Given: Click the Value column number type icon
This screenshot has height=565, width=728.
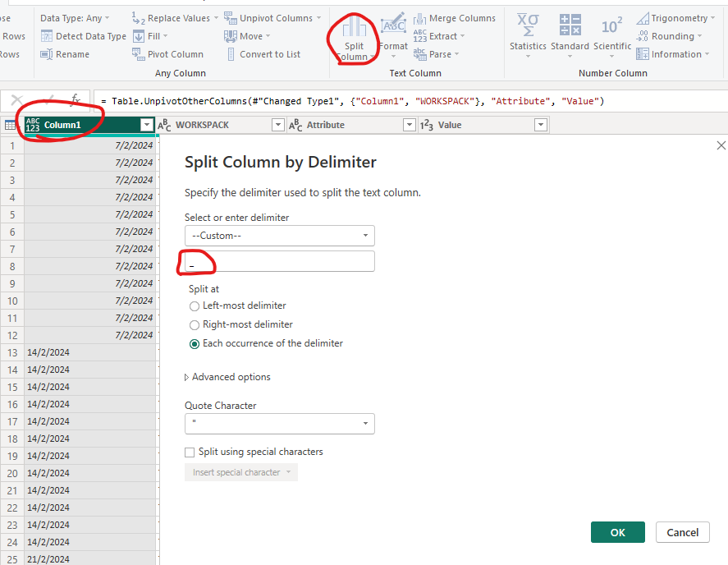Looking at the screenshot, I should [x=427, y=125].
